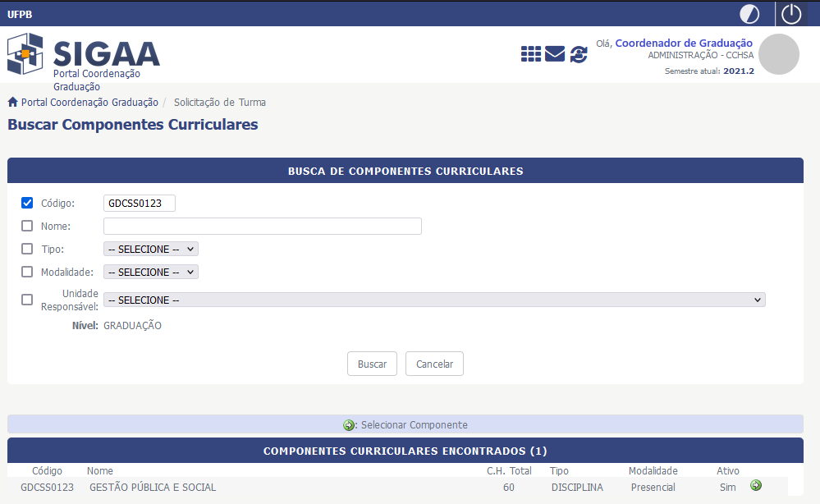This screenshot has height=504, width=820.
Task: Click the GRADUAÇÃO level value
Action: pyautogui.click(x=132, y=326)
